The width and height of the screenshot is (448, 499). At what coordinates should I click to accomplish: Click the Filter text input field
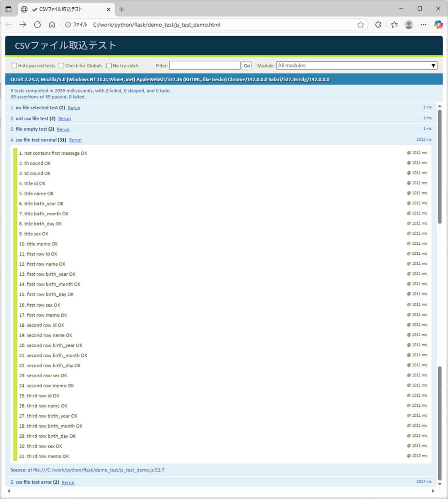click(x=204, y=66)
